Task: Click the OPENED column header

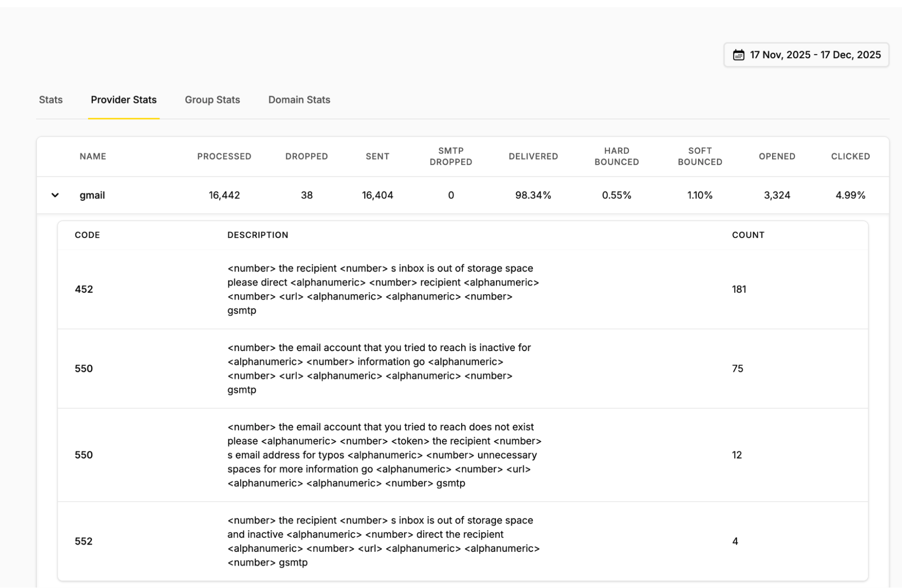Action: [x=777, y=156]
